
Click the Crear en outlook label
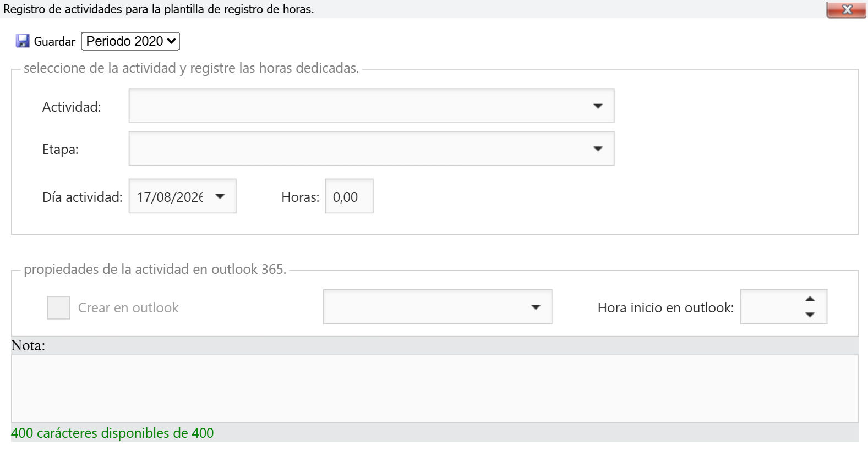coord(128,307)
